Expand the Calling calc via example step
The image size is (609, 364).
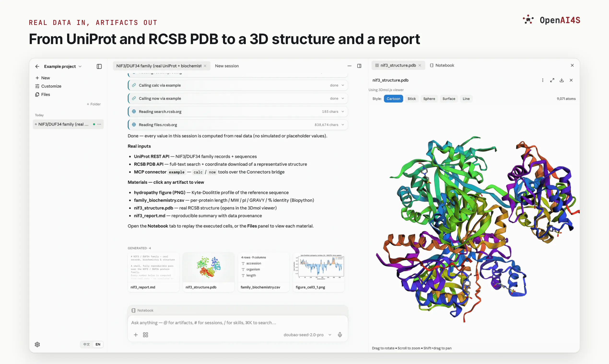pyautogui.click(x=238, y=85)
